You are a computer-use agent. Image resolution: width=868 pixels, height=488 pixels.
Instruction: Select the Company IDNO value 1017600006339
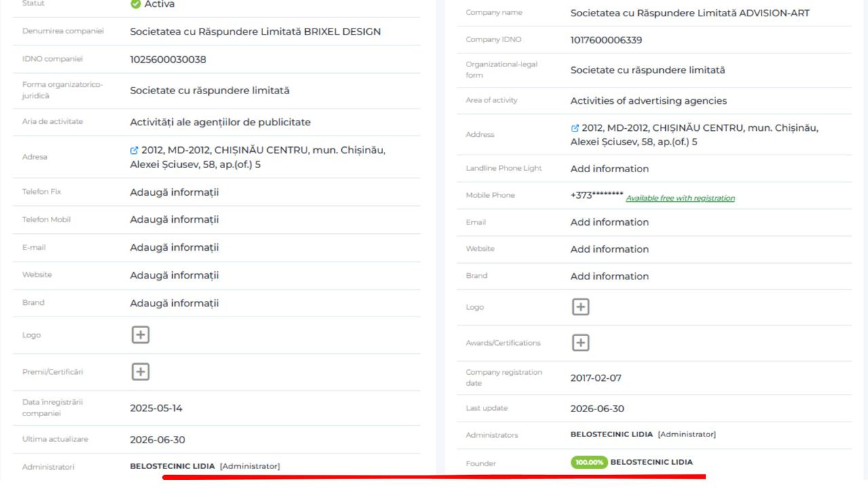pyautogui.click(x=606, y=40)
